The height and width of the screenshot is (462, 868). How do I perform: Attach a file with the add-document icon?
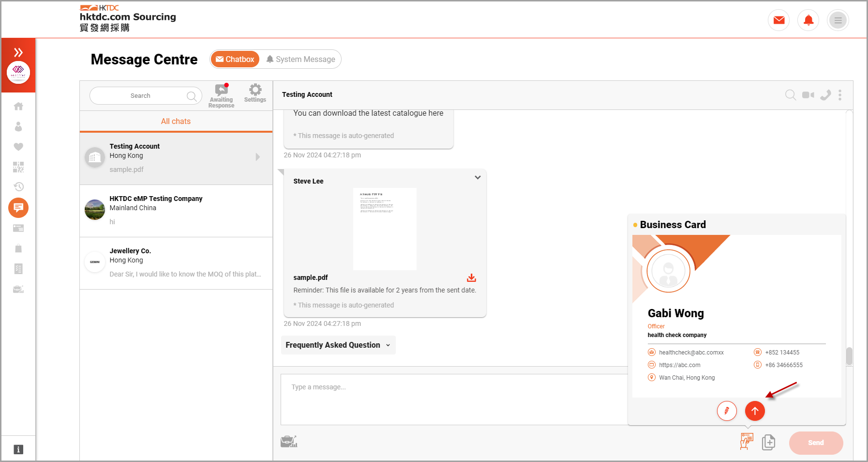768,442
